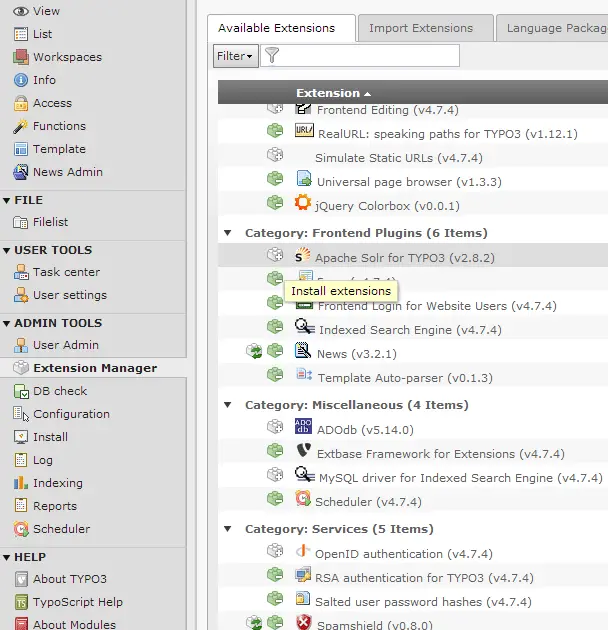
Task: Click the Spamshield update arrows icon
Action: (x=254, y=622)
